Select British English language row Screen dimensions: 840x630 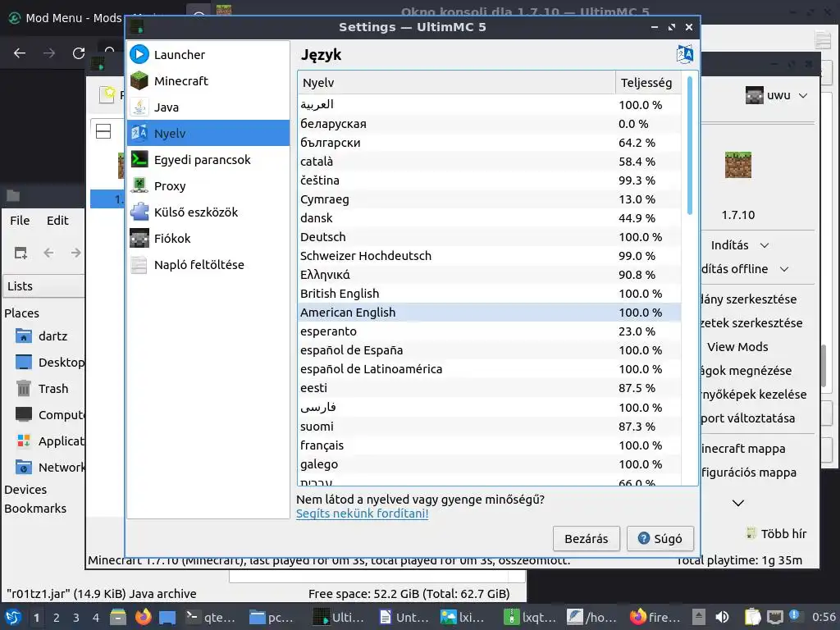[x=489, y=294]
